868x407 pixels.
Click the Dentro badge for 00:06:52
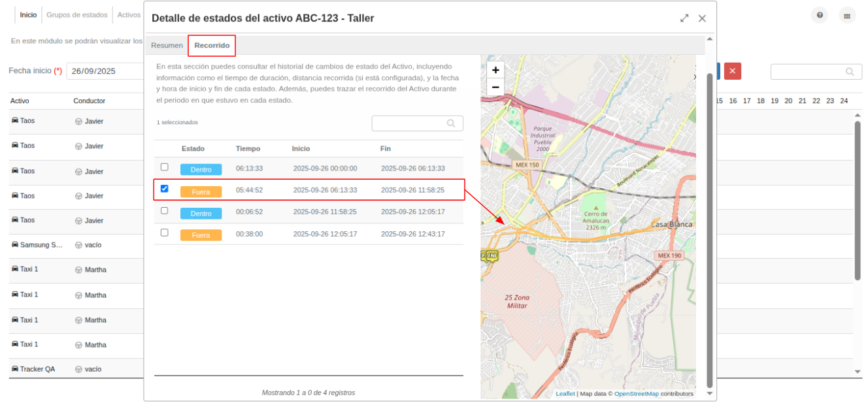pos(201,213)
